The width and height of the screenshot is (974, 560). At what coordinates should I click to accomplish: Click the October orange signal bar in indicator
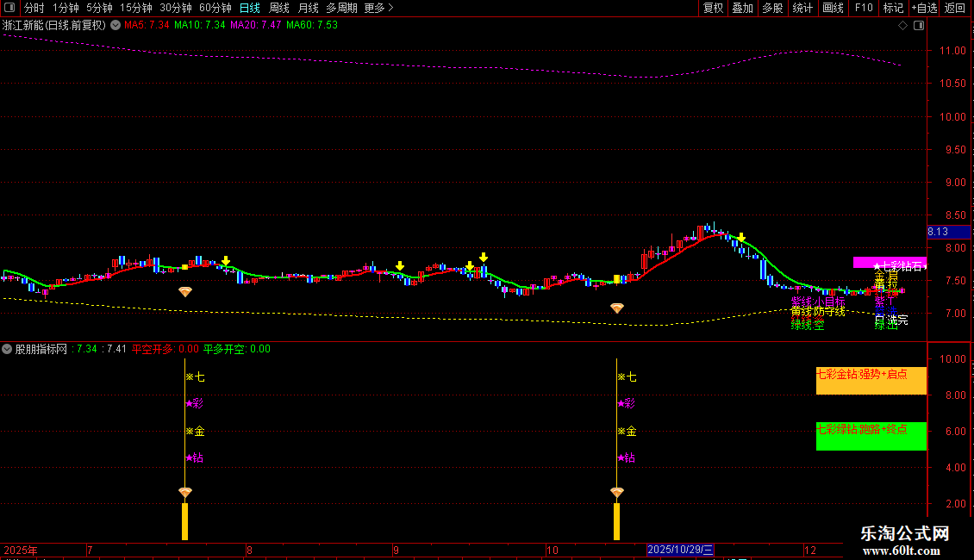[617, 521]
